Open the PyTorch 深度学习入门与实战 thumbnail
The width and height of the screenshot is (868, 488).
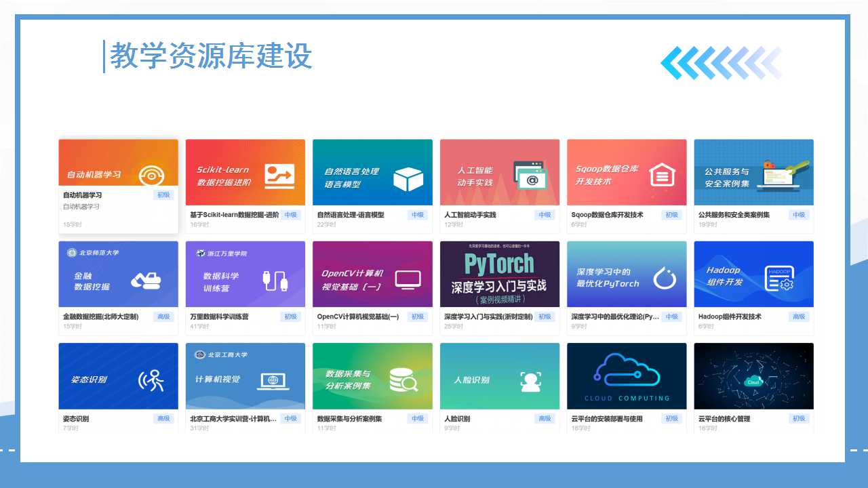(x=500, y=274)
